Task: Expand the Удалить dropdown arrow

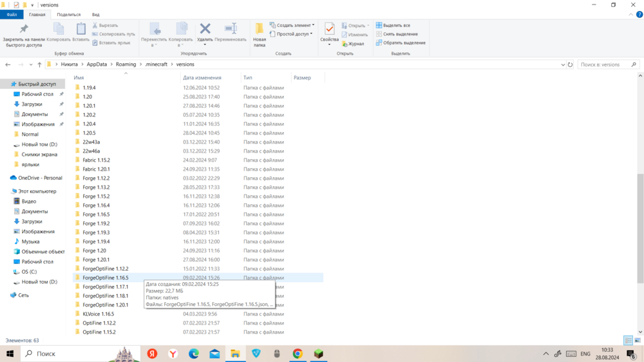Action: coord(205,44)
